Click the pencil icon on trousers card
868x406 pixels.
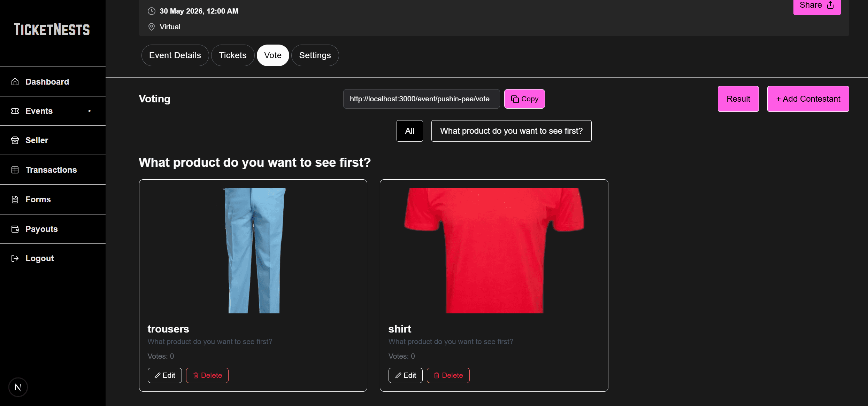(158, 375)
